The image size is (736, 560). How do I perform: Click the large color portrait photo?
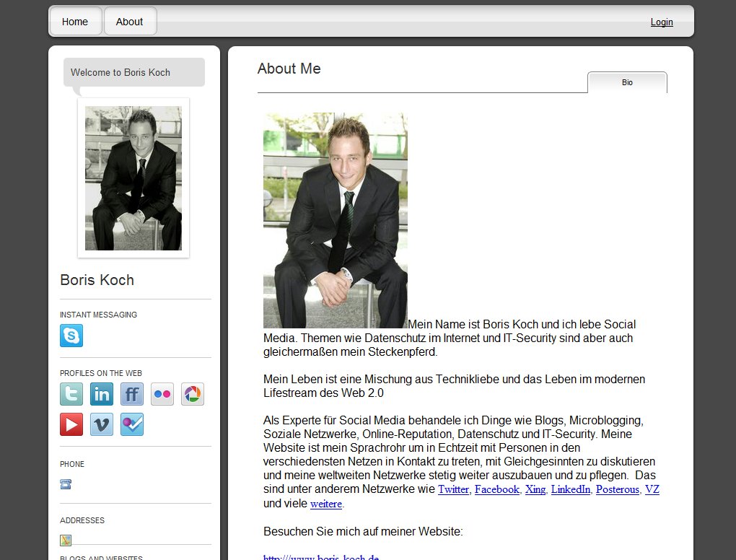point(335,220)
